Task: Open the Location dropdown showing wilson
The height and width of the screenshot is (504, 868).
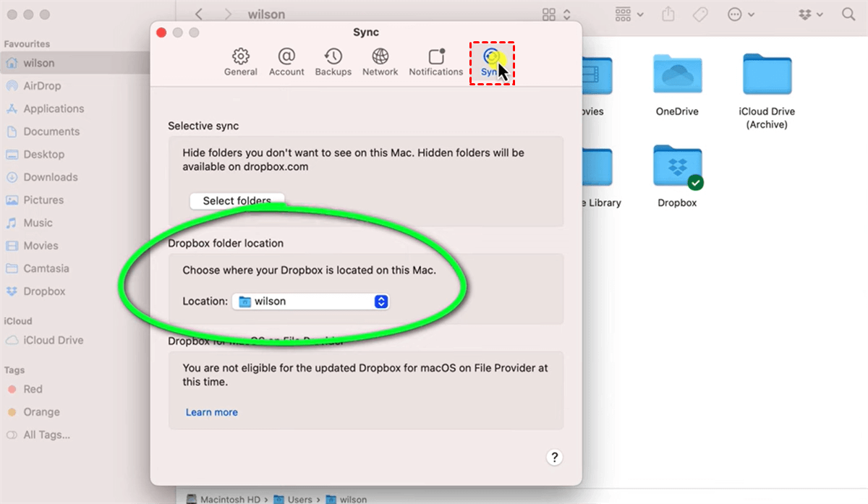Action: [310, 302]
